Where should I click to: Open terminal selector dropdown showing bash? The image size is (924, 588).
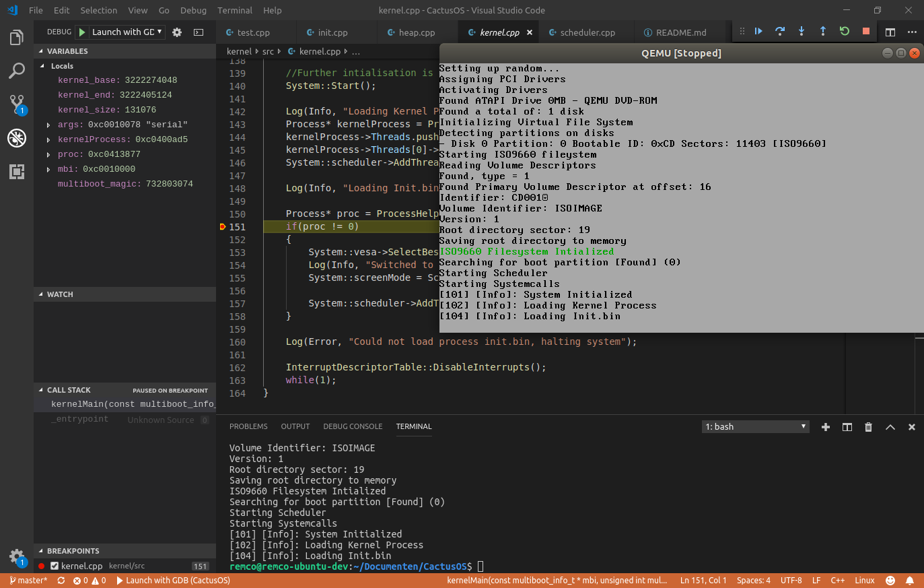pos(755,426)
